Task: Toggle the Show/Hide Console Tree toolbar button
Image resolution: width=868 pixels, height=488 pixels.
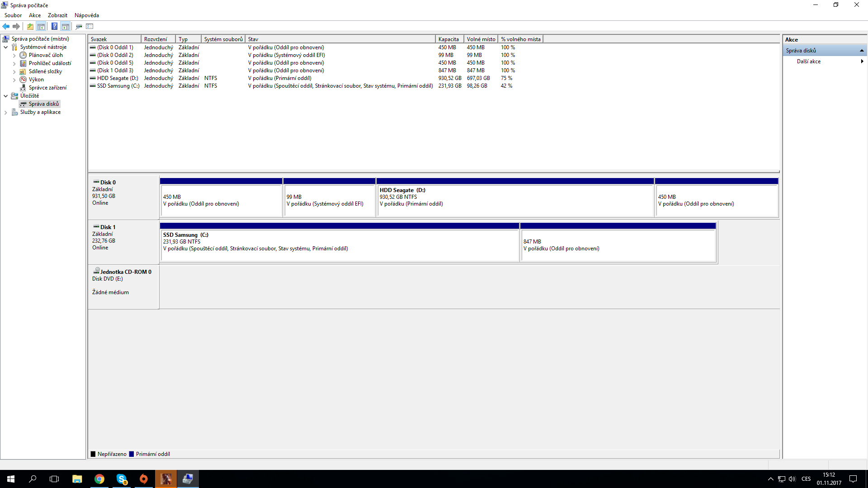Action: point(41,26)
